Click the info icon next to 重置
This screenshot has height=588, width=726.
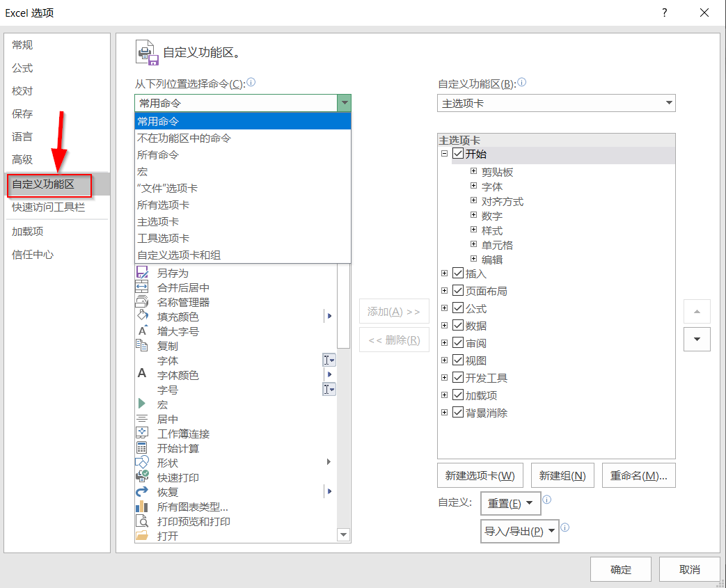point(547,500)
